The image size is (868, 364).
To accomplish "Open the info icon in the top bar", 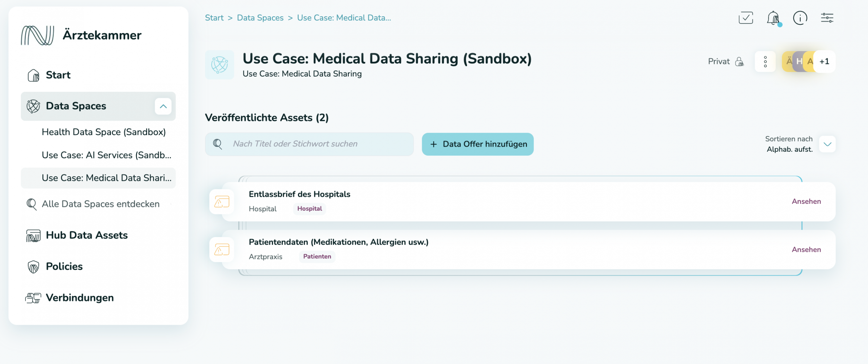I will pyautogui.click(x=801, y=18).
